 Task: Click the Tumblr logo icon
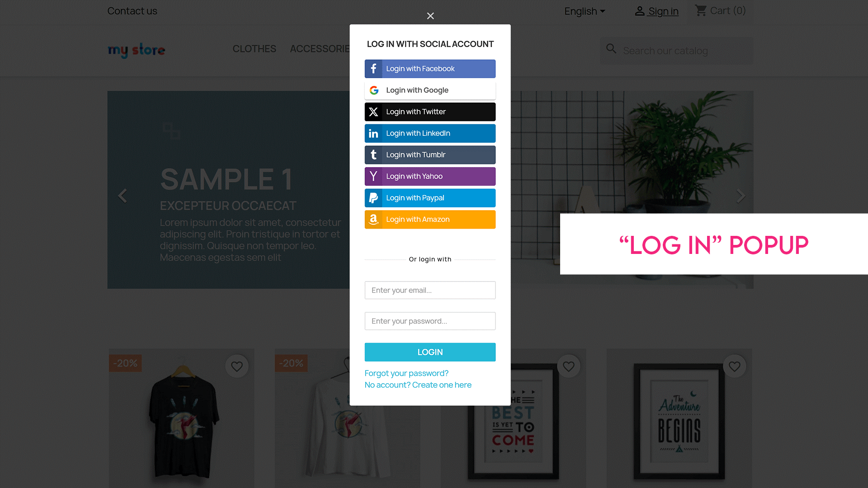(373, 155)
